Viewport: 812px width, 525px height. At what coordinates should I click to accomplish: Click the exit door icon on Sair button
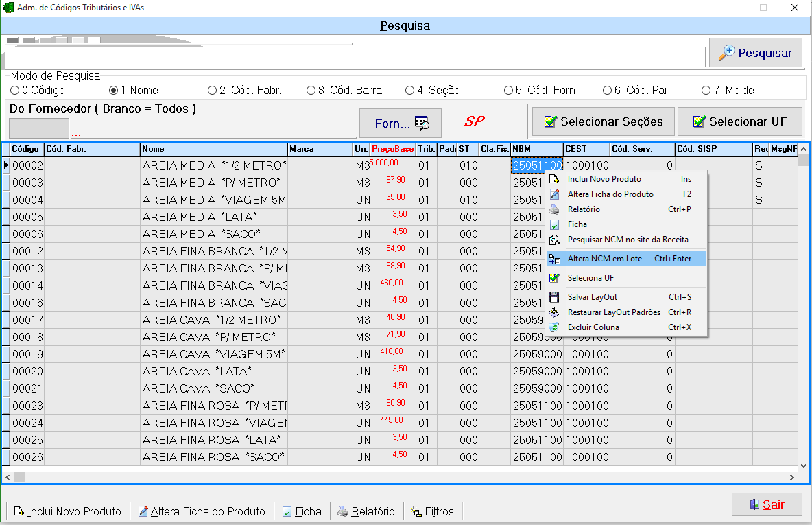pos(754,504)
